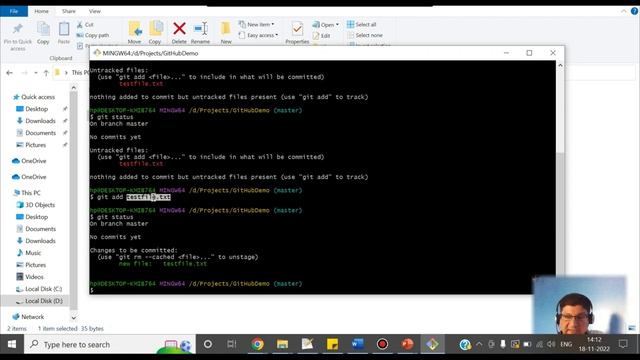Select Music under This PC
640x360 pixels.
[33, 253]
